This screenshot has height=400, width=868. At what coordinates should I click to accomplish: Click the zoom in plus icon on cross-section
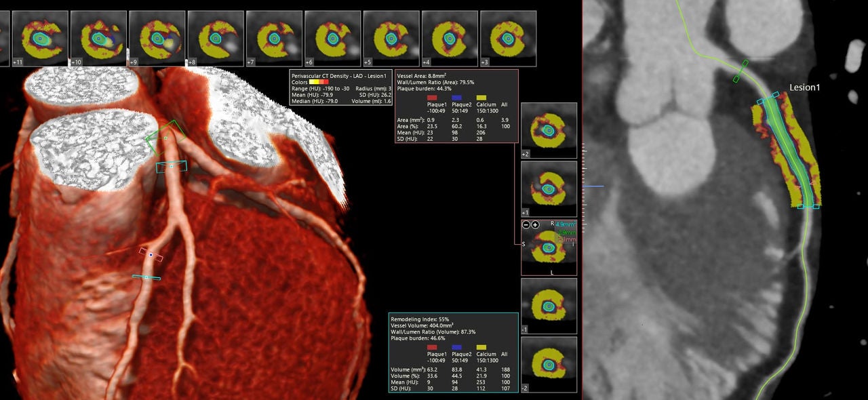pos(535,224)
